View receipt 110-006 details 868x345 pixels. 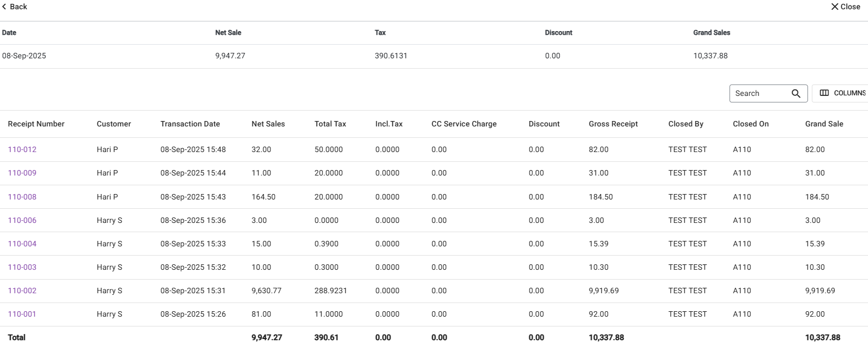[22, 220]
